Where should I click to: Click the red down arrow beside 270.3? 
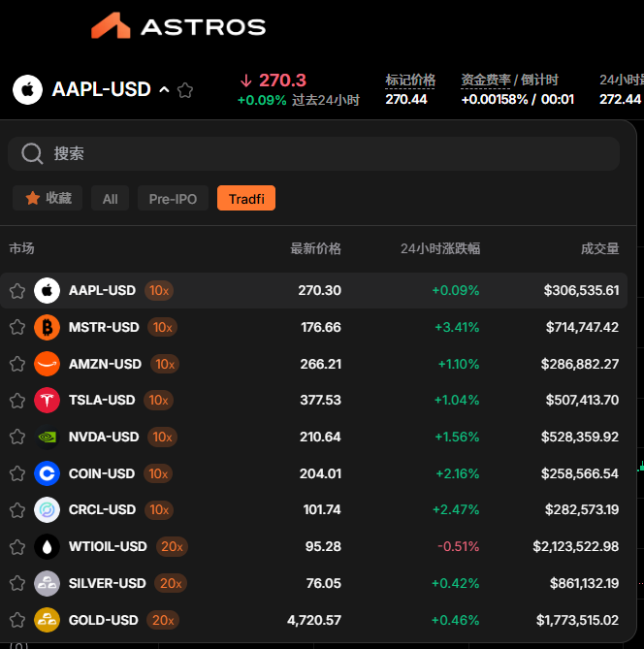point(246,81)
